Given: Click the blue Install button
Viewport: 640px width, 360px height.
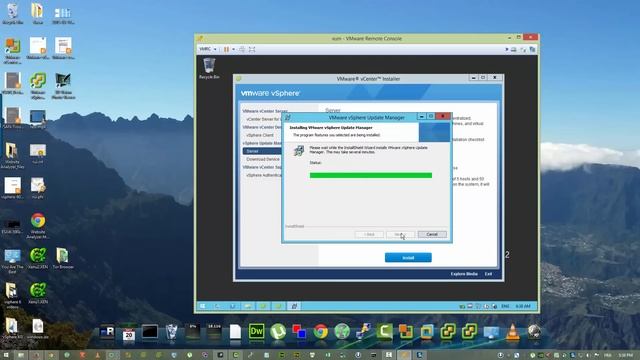Looking at the screenshot, I should (408, 258).
